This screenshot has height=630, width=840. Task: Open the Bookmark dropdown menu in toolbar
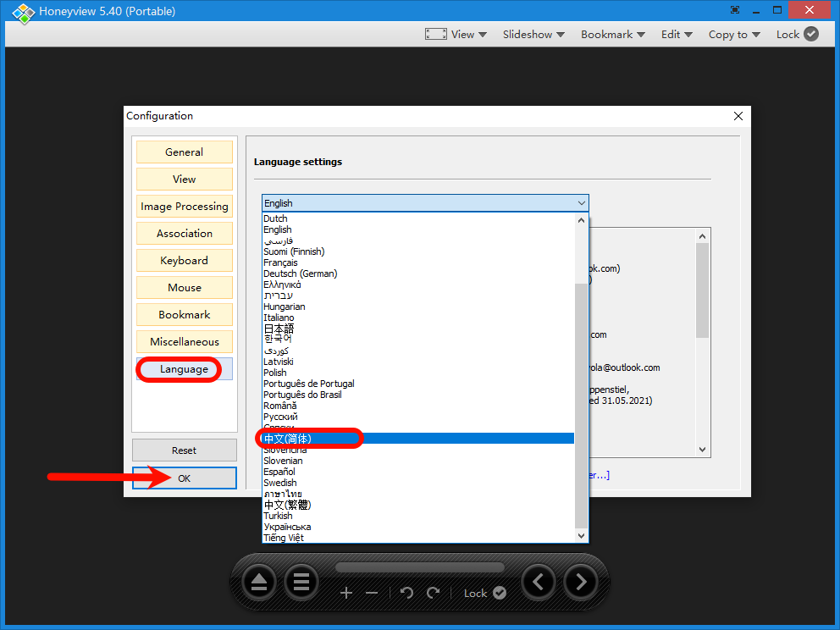(613, 34)
